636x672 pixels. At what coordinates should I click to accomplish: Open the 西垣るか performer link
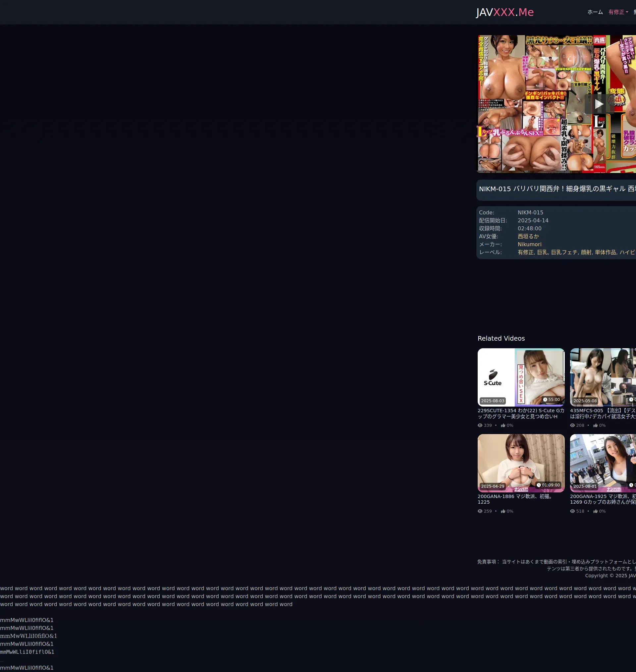[528, 236]
